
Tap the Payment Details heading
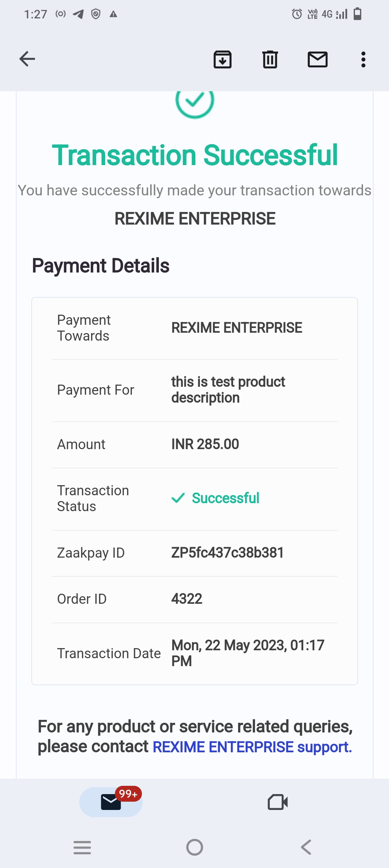[x=101, y=266]
